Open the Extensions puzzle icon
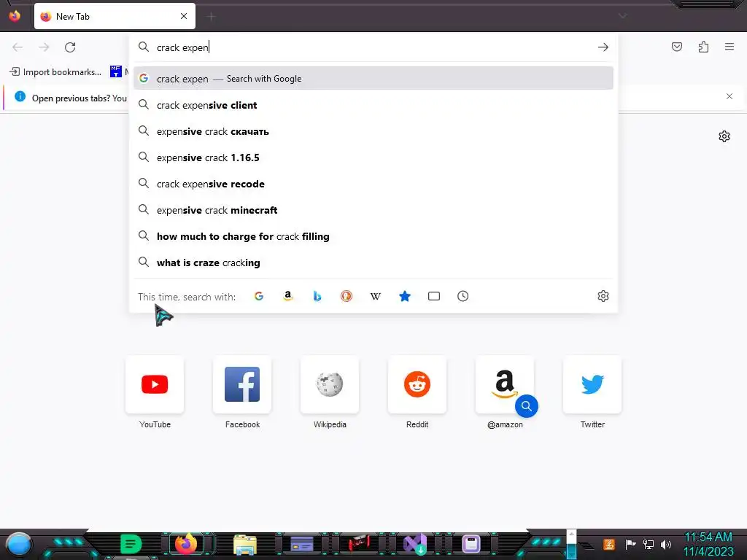This screenshot has height=560, width=747. click(x=703, y=47)
